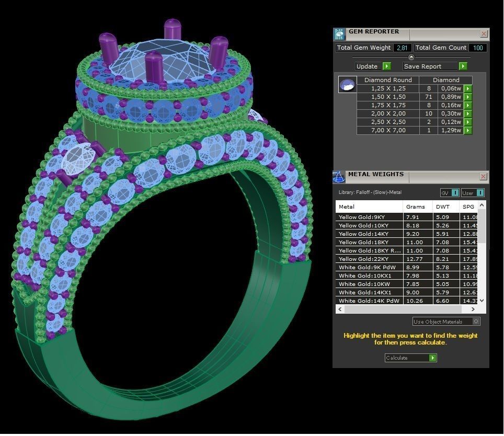This screenshot has width=504, height=436.
Task: Click the Metal Weights flask icon
Action: pos(339,177)
